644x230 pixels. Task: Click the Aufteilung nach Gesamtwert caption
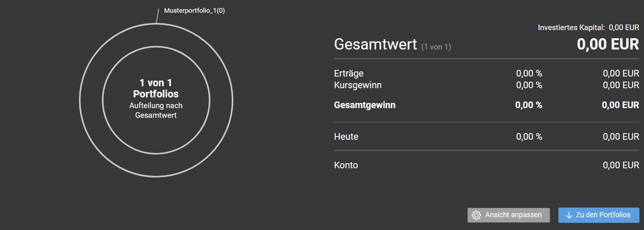(x=156, y=111)
